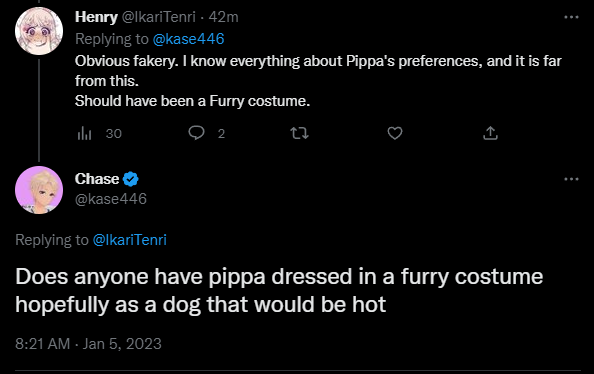Click the @kase446 handle under Chase
Image resolution: width=594 pixels, height=374 pixels.
pyautogui.click(x=111, y=199)
